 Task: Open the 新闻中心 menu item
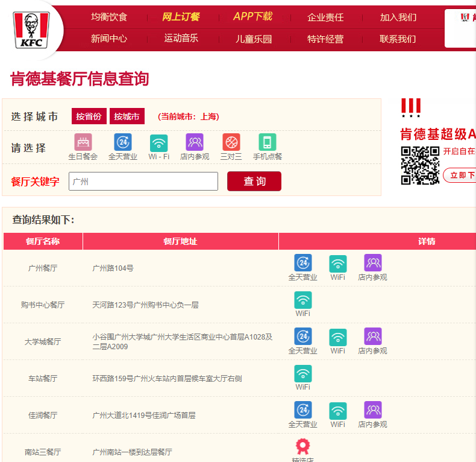point(109,39)
